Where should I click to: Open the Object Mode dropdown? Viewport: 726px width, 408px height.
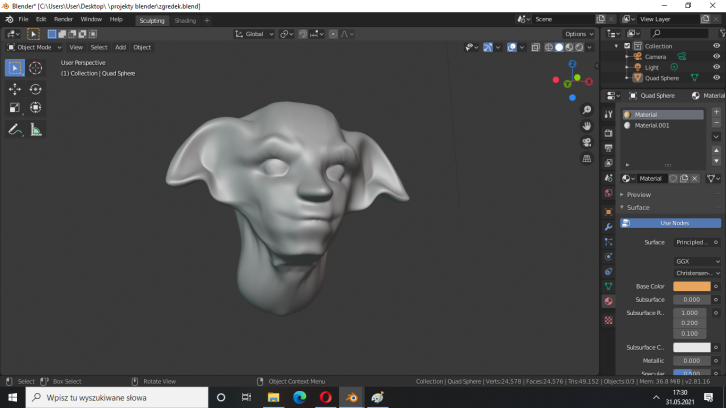pyautogui.click(x=35, y=47)
